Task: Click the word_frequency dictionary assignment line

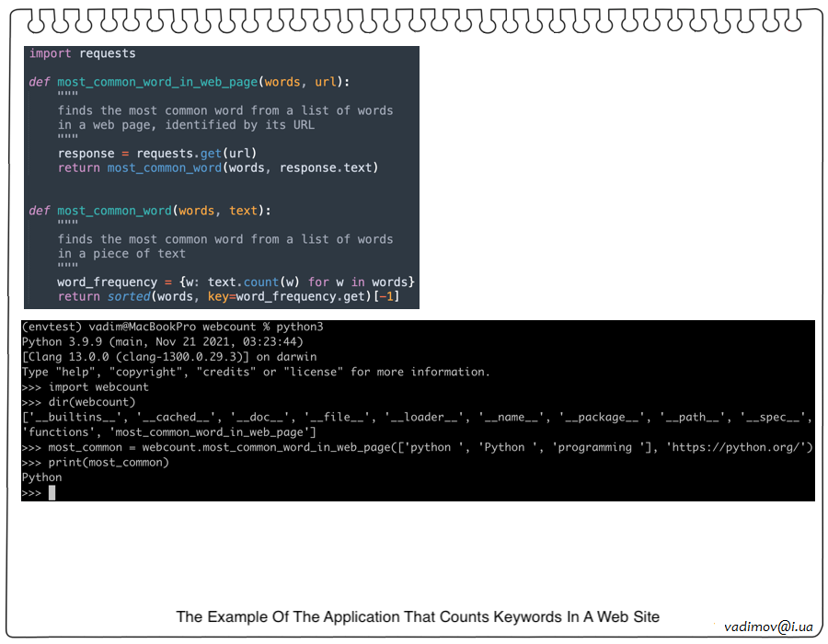Action: coord(236,282)
